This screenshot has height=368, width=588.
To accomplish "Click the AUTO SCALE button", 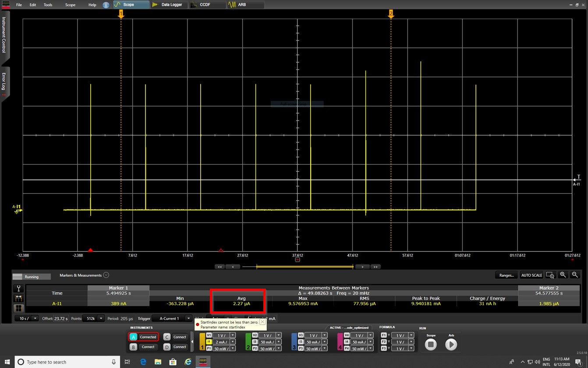I will [531, 275].
